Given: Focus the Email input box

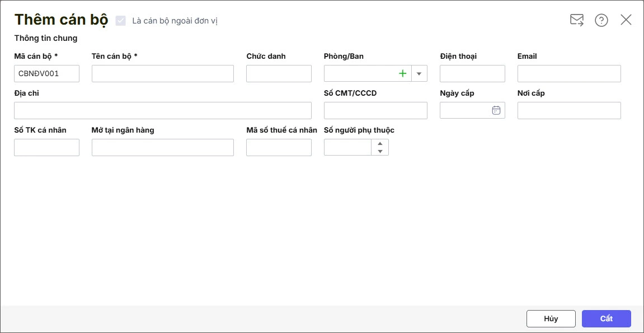Looking at the screenshot, I should (x=569, y=73).
